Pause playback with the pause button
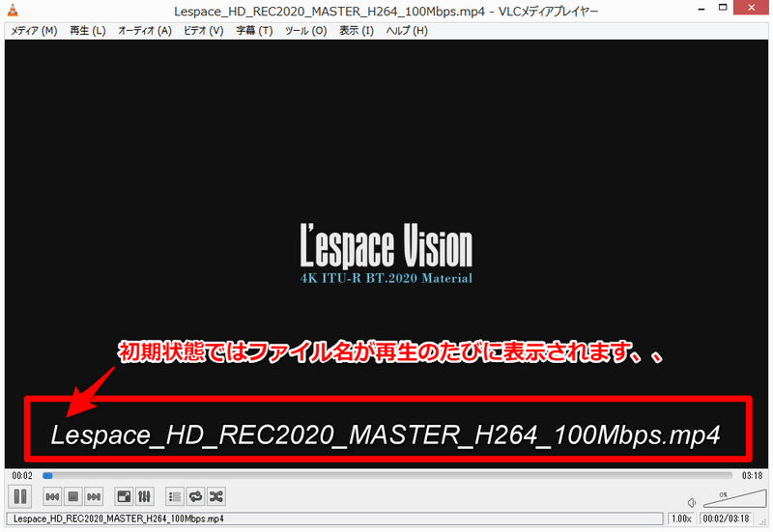 pyautogui.click(x=20, y=496)
